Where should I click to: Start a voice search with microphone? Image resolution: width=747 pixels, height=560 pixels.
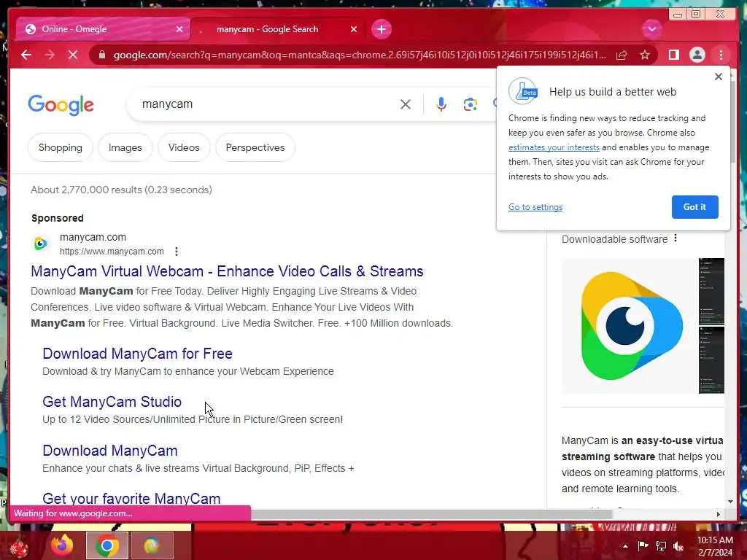click(441, 104)
